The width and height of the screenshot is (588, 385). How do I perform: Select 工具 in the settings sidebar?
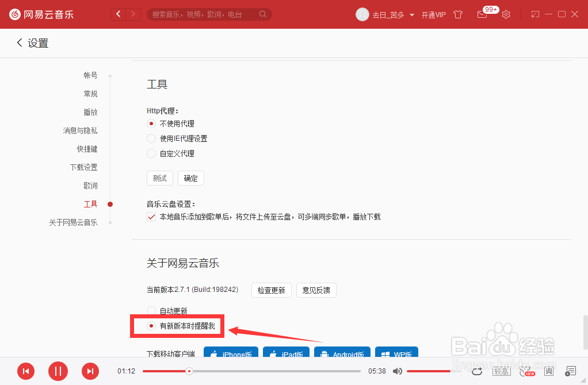90,204
